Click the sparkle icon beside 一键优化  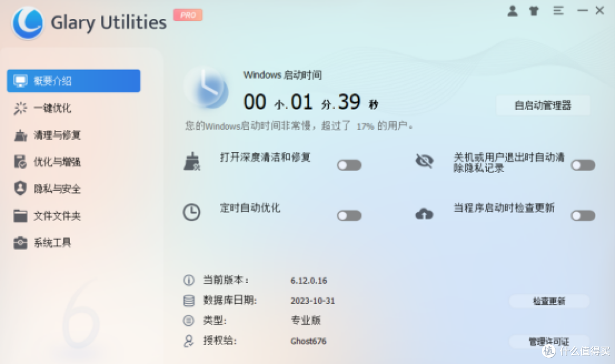(21, 108)
